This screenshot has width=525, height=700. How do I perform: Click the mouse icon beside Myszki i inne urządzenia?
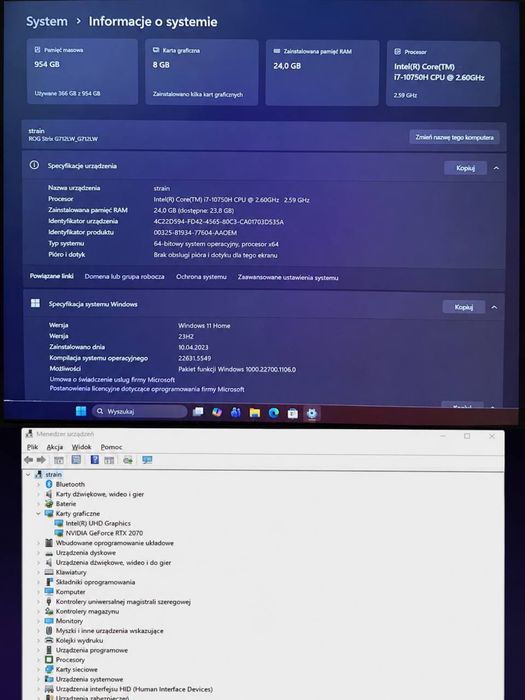(x=49, y=631)
